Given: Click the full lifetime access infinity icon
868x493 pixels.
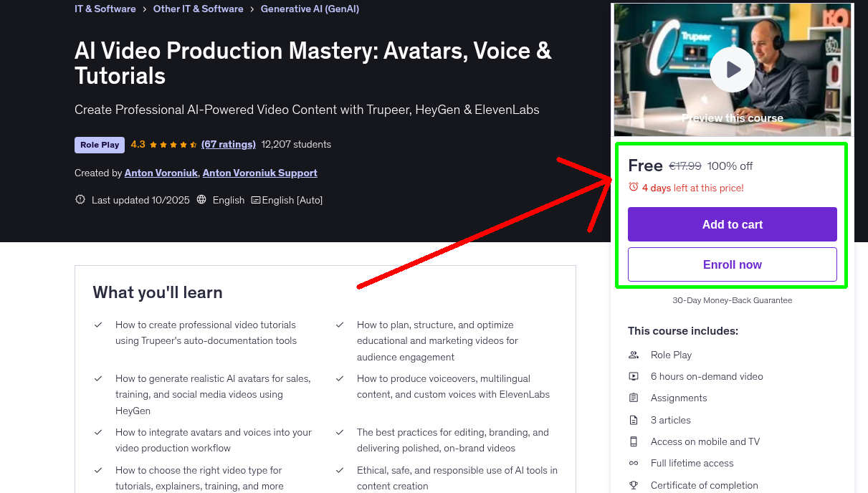Looking at the screenshot, I should [x=634, y=463].
